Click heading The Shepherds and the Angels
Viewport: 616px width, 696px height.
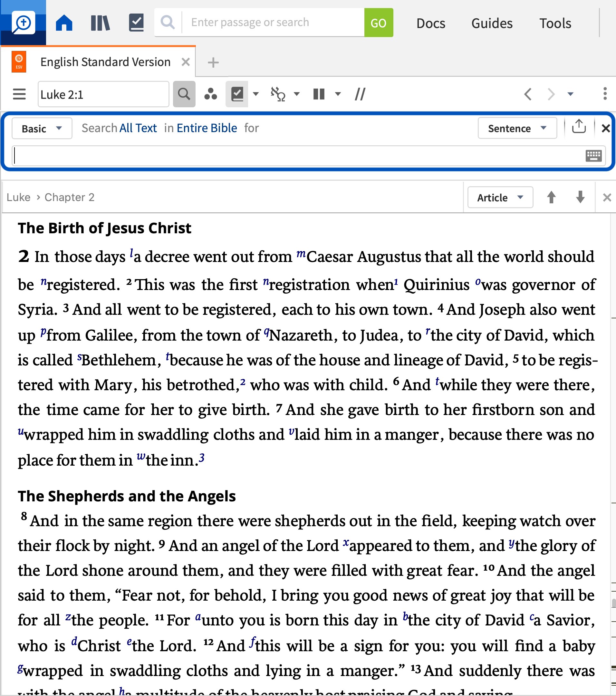[127, 496]
